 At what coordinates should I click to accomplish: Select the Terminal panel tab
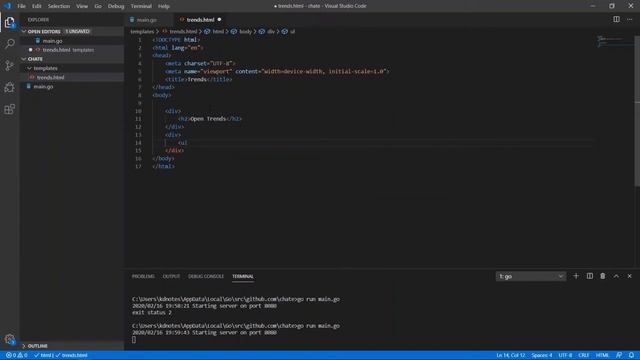[243, 276]
